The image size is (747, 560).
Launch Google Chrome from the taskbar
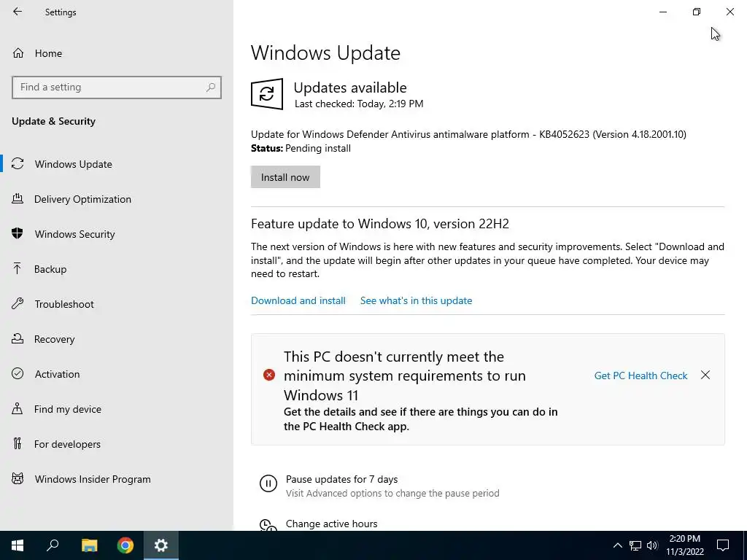[125, 545]
